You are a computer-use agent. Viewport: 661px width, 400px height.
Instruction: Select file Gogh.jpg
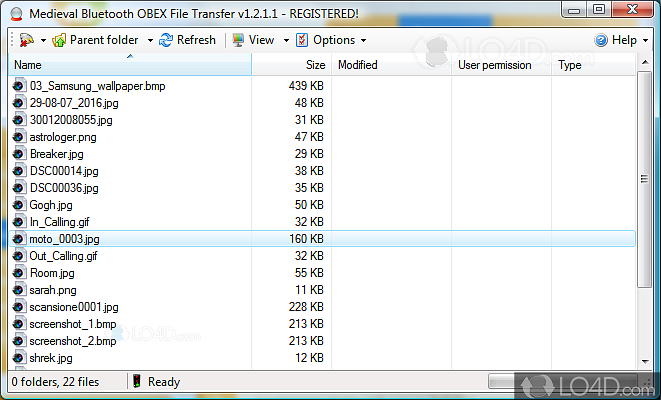(51, 205)
